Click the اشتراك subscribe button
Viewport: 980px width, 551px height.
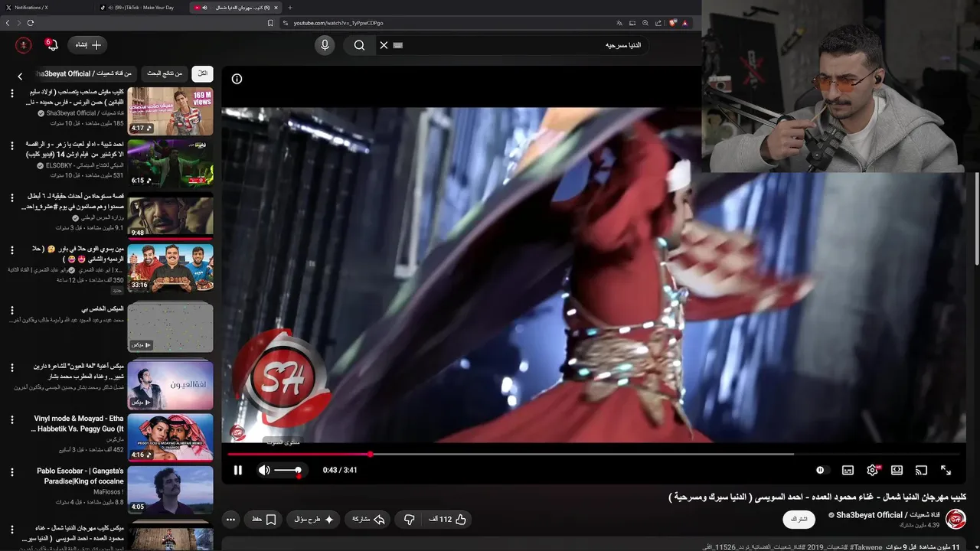tap(799, 519)
